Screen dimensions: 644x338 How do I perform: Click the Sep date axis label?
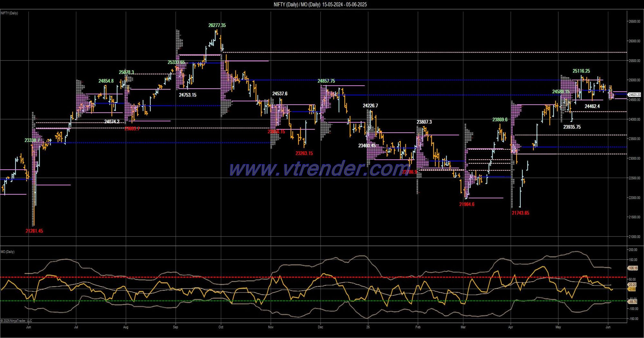click(175, 327)
